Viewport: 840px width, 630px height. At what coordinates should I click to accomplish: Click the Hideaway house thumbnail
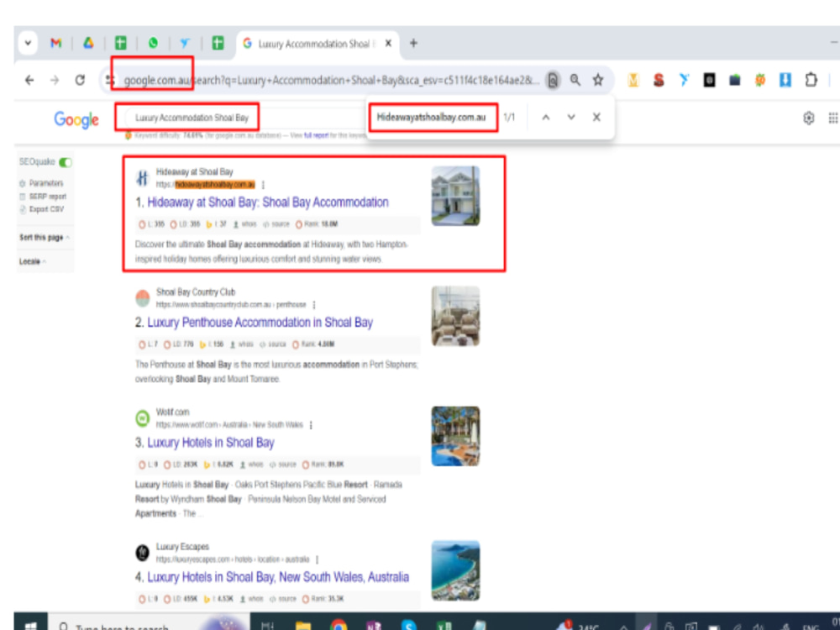[x=456, y=196]
